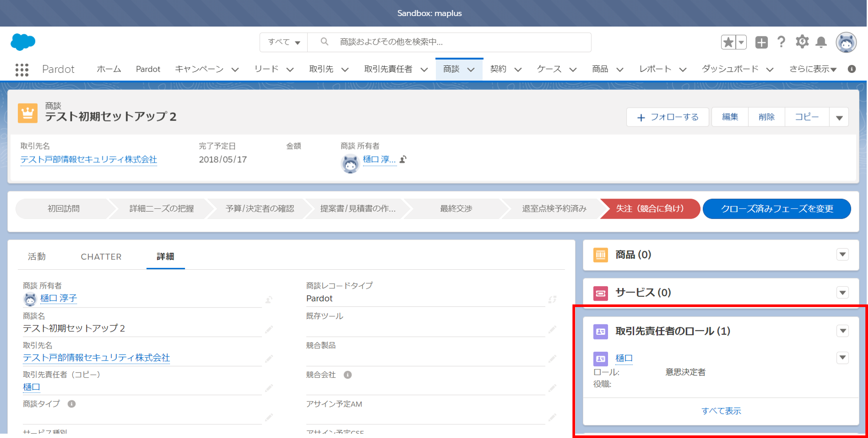Edit 取引先名 field pencil icon
This screenshot has width=868, height=438.
pos(269,359)
